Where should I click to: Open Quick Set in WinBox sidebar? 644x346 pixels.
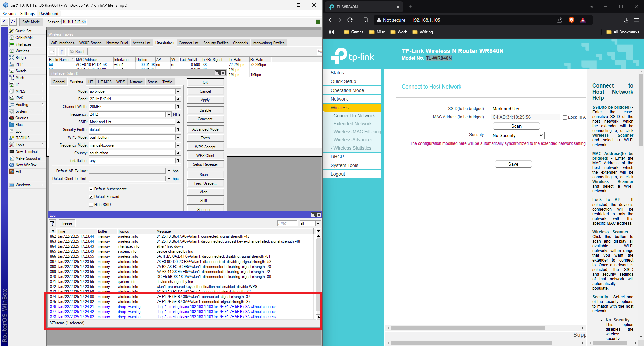point(23,31)
